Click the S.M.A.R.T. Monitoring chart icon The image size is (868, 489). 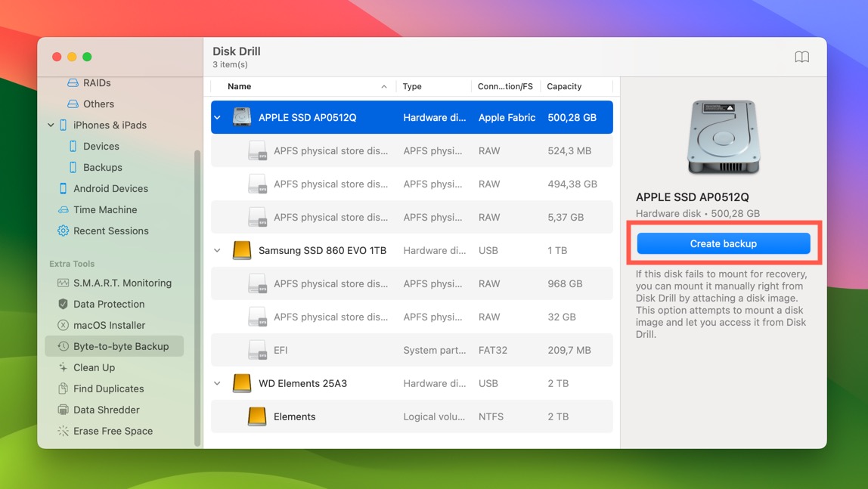[x=63, y=283]
